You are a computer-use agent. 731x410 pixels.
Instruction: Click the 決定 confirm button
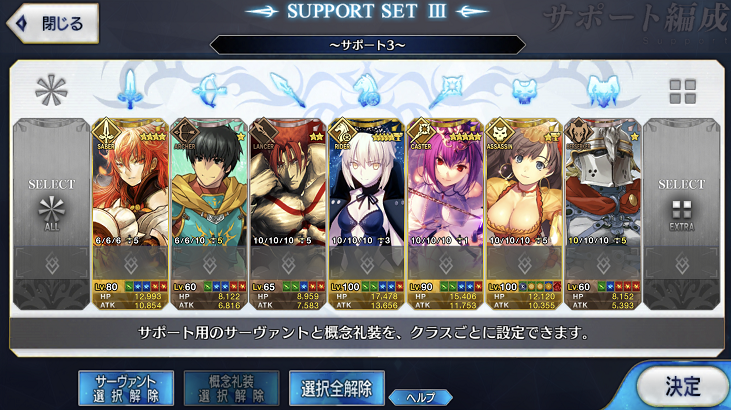tap(682, 387)
